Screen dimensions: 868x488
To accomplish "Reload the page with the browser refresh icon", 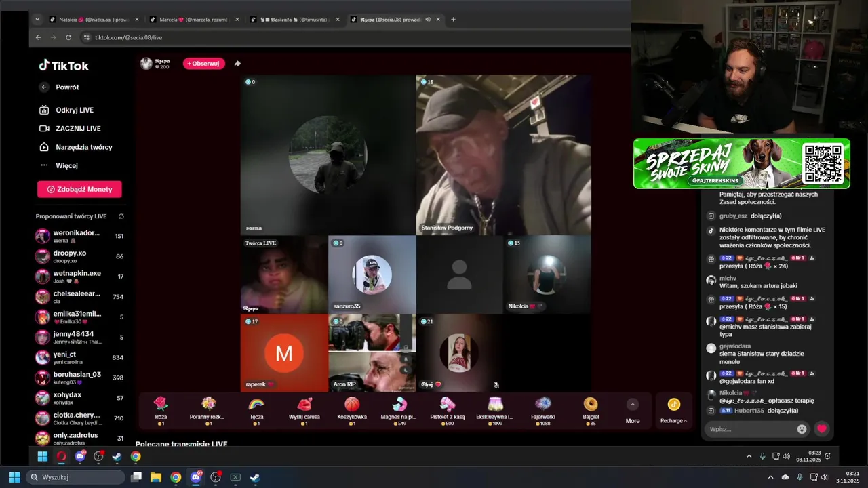I will coord(68,37).
